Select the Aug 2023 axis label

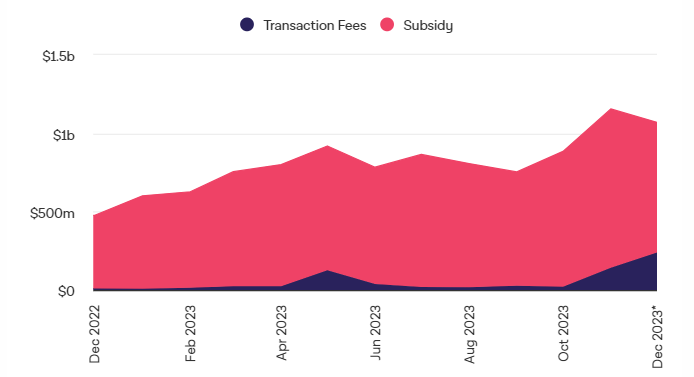point(469,334)
